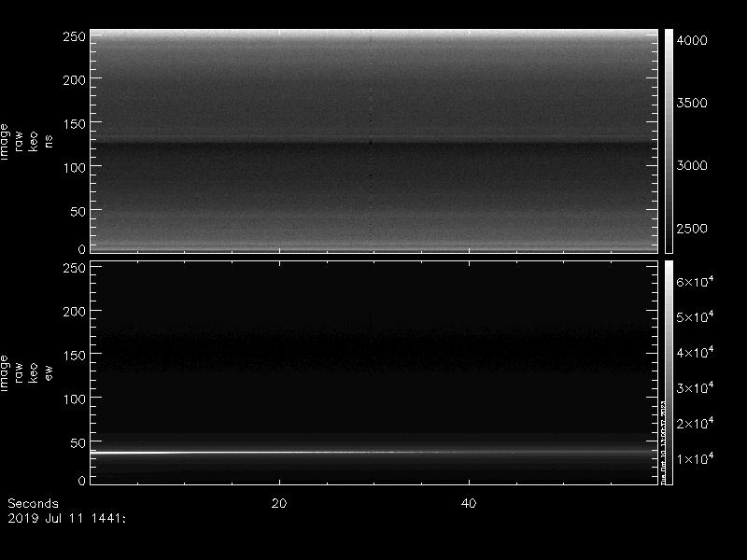Screen dimensions: 747x560
Task: Click the 'image raw keo ew' axis title
Action: pos(26,372)
